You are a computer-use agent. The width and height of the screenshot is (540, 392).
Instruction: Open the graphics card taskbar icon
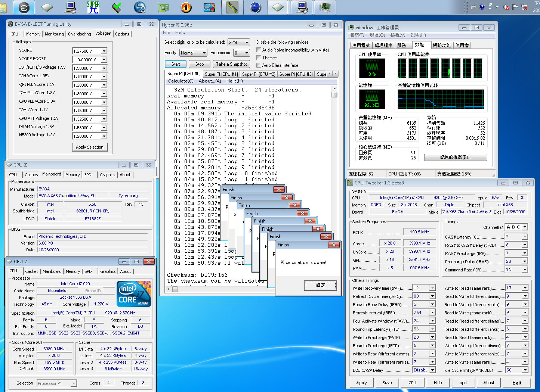click(163, 7)
